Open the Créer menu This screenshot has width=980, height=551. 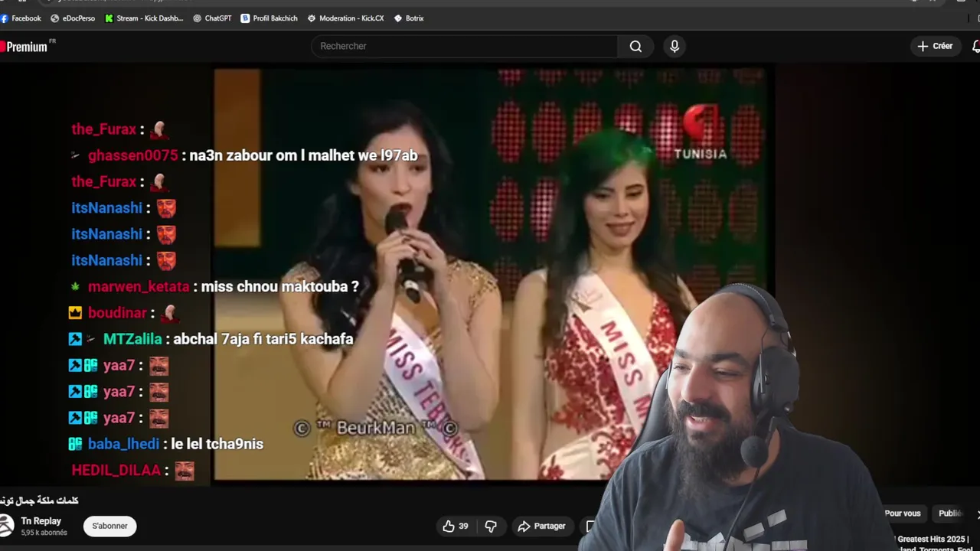(x=935, y=46)
